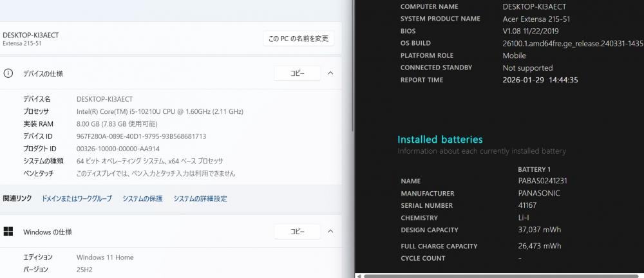Image resolution: width=644 pixels, height=278 pixels.
Task: Click the DESKTOP-KI3AECT PC name header in Settings
Action: [30, 35]
